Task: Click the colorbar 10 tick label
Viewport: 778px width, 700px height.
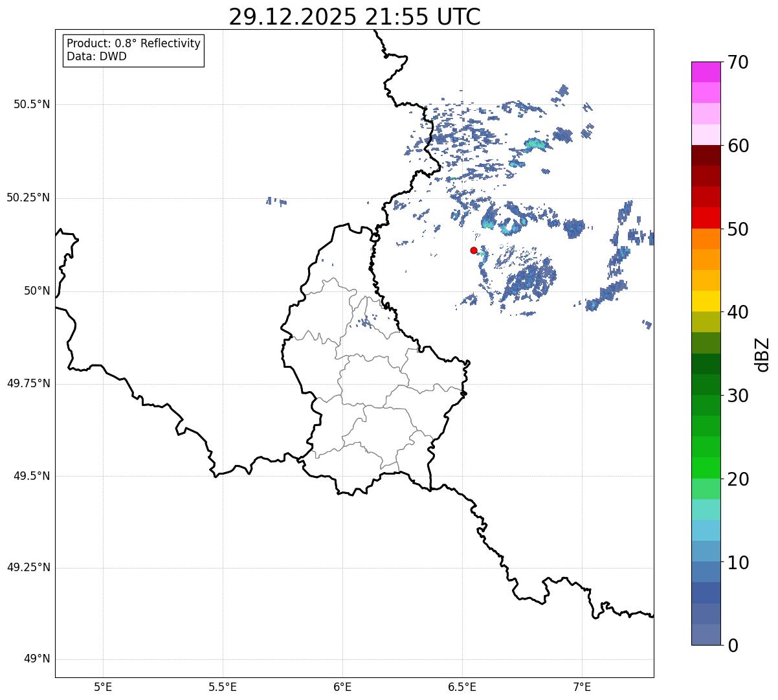Action: coord(738,563)
